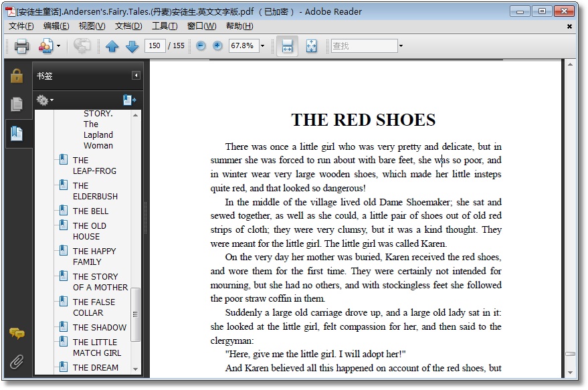Click the bookmark icon beside THE LEAP-FROG
588x390 pixels.
tap(64, 159)
